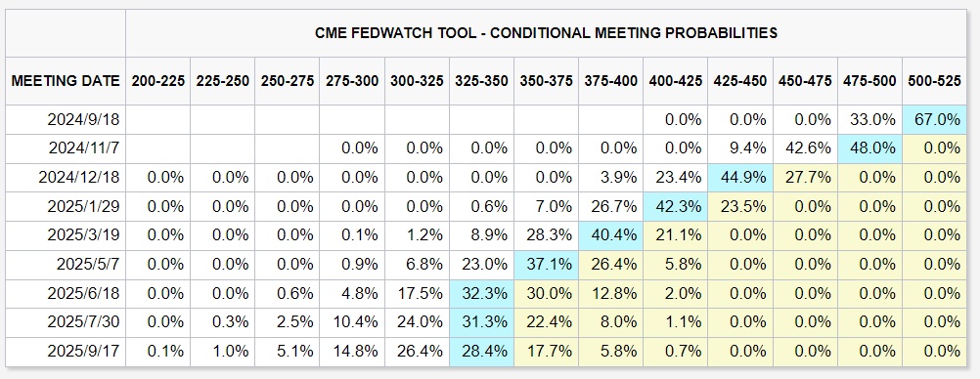Select the 32.3% cell for 2025/6/18
Screen dimensions: 980x379
coord(481,293)
